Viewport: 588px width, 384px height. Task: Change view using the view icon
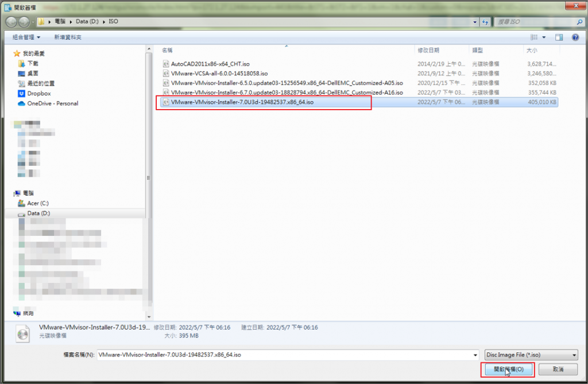[x=533, y=37]
